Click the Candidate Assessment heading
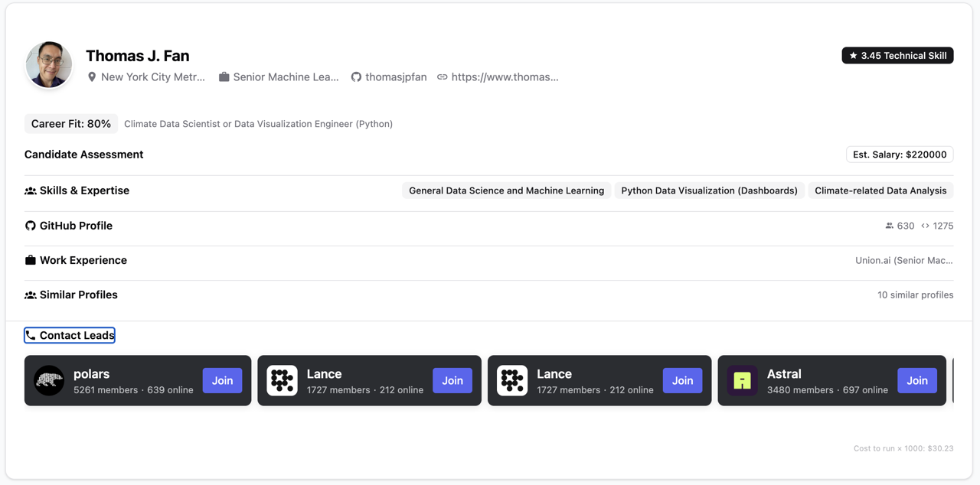The image size is (980, 485). pyautogui.click(x=84, y=155)
